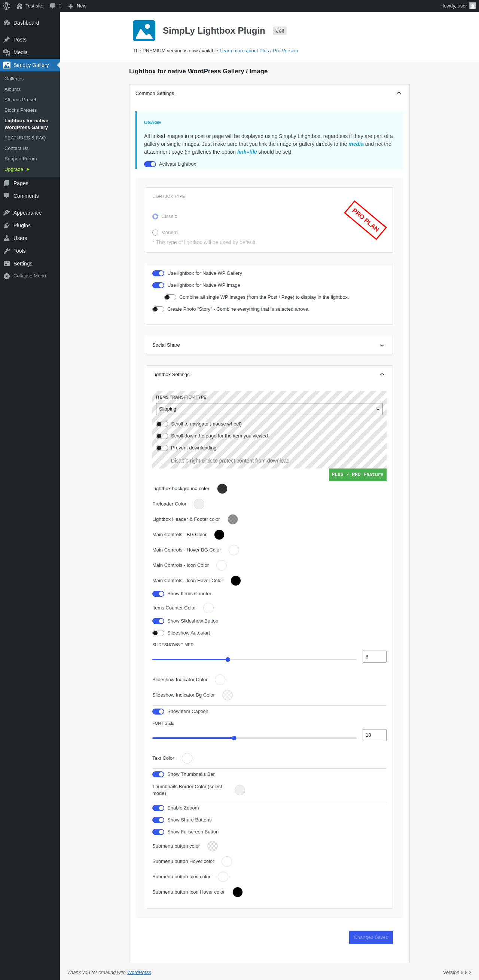Pick the Main Controls - BG Color swatch
This screenshot has height=980, width=479.
pos(219,535)
